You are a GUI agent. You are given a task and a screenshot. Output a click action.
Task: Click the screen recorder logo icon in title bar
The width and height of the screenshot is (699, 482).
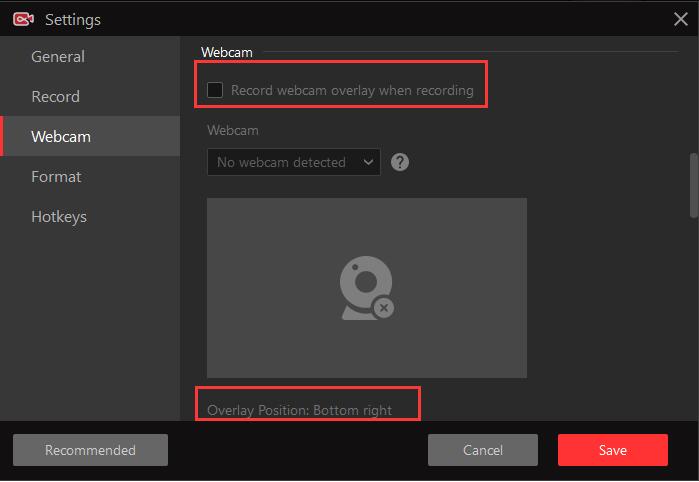(23, 19)
